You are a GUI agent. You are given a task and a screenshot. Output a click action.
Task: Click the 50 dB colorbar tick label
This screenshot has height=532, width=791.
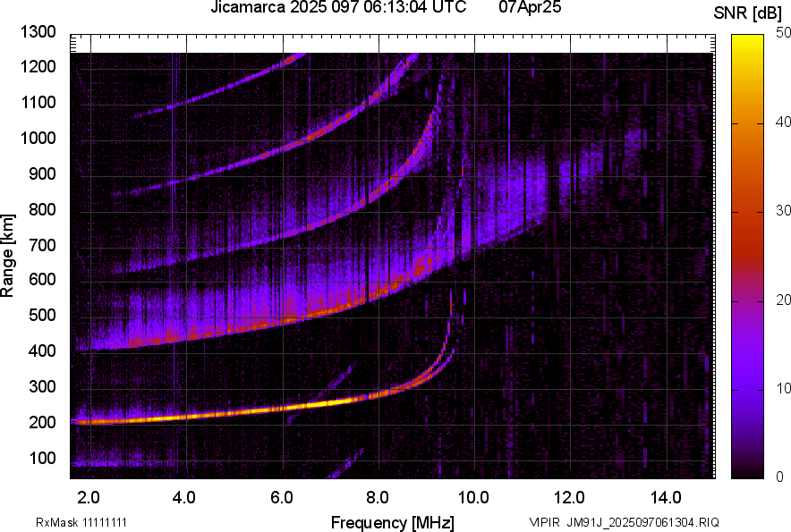(784, 33)
